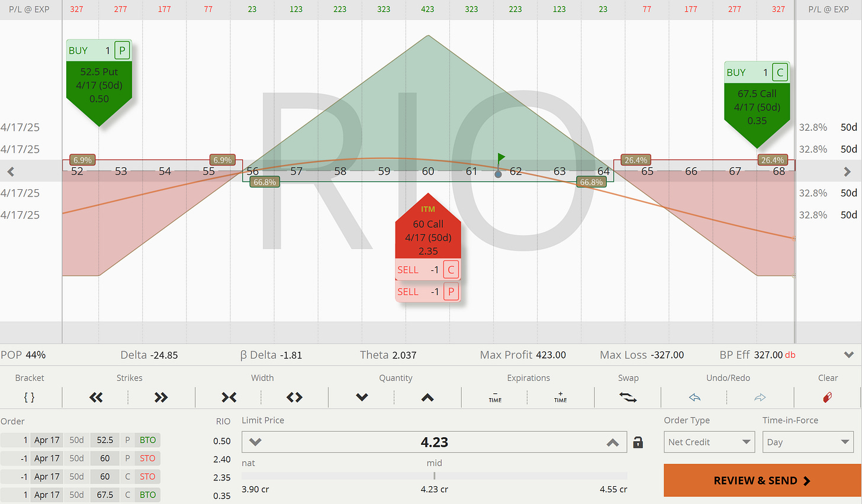Click Apr 17 expiration in first order row

coord(47,440)
